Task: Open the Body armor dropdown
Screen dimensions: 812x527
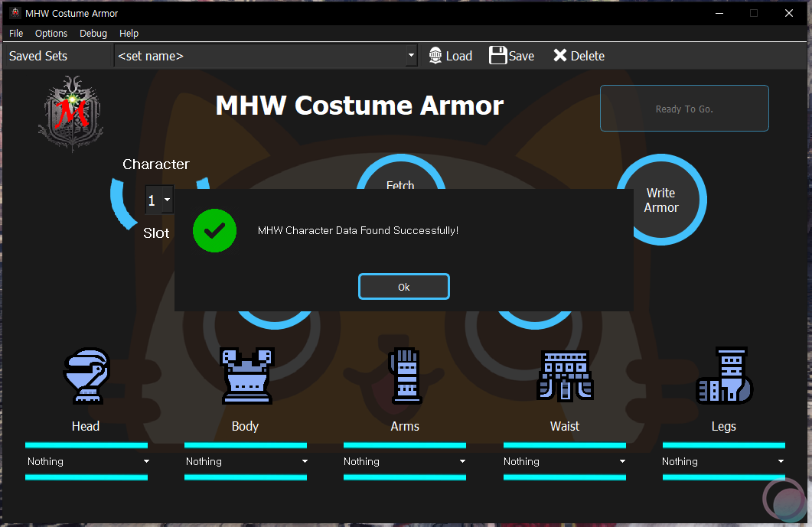Action: point(246,461)
